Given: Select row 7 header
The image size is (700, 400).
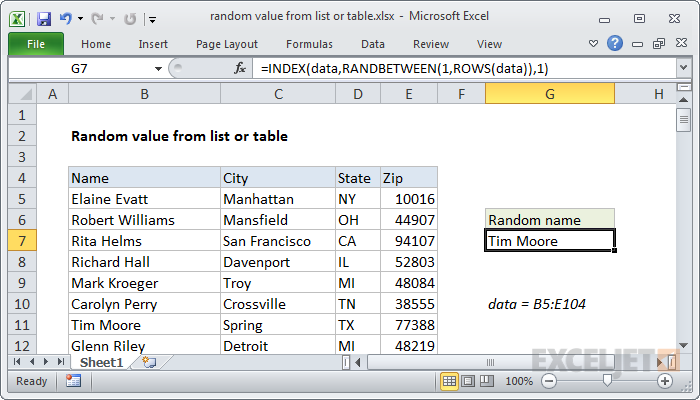Looking at the screenshot, I should coord(22,241).
